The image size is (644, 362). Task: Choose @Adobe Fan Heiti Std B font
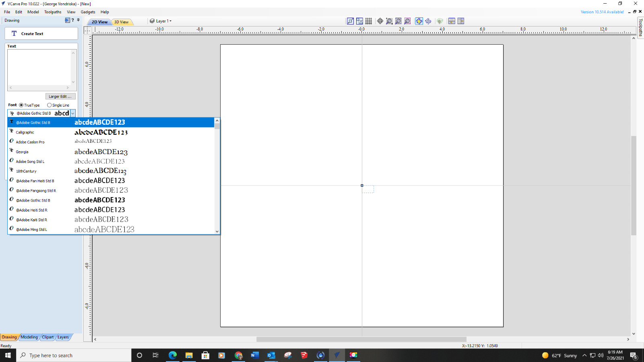[x=111, y=181]
